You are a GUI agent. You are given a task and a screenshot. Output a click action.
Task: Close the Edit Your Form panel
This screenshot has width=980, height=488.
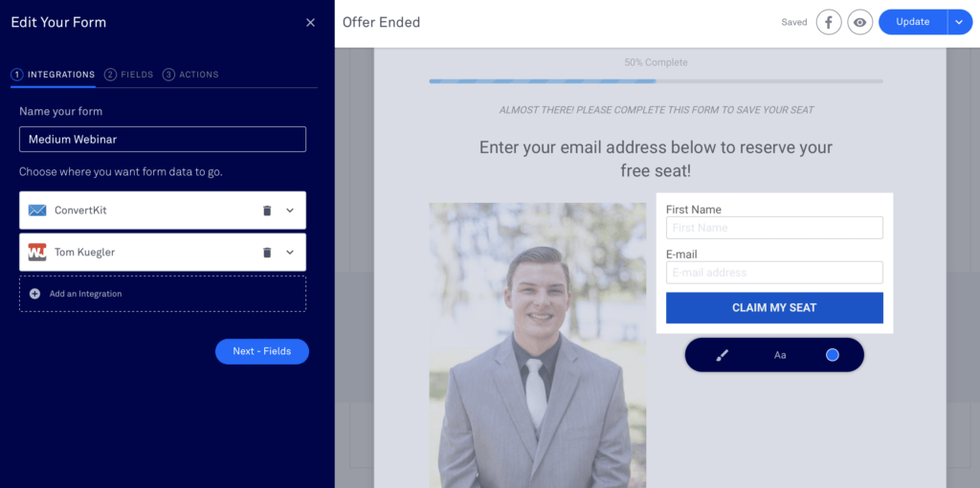(x=311, y=23)
